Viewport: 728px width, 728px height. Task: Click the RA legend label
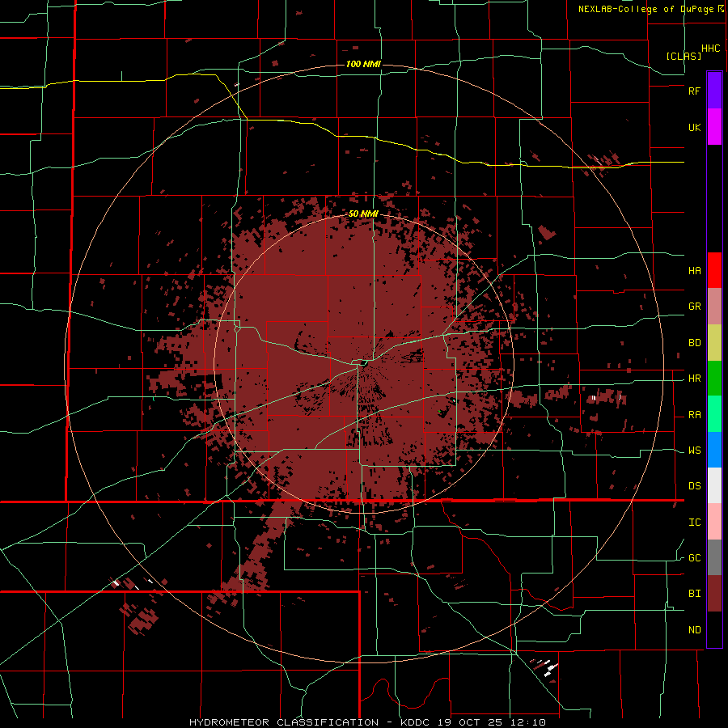(694, 415)
